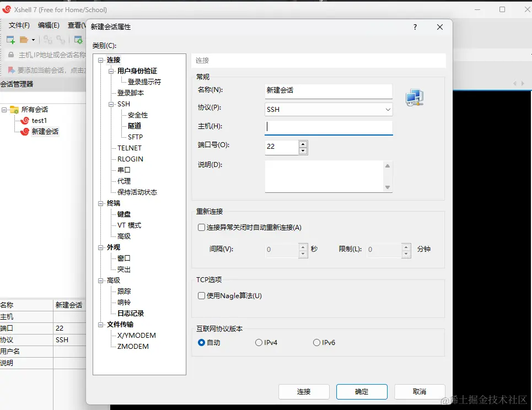Collapse the 用户身份验证 tree node

[111, 71]
